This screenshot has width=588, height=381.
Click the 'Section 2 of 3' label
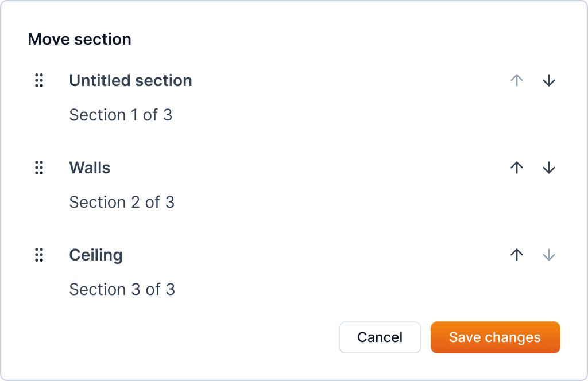122,203
